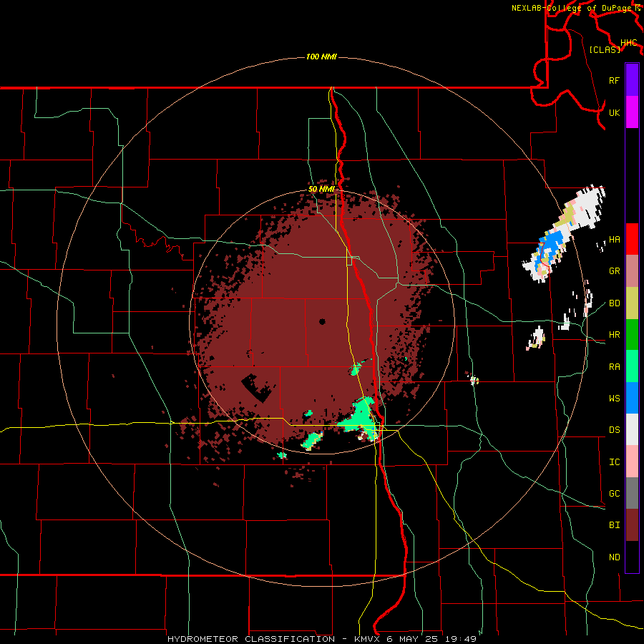Image resolution: width=644 pixels, height=644 pixels.
Task: Click the BI brown legend swatch
Action: click(x=632, y=525)
